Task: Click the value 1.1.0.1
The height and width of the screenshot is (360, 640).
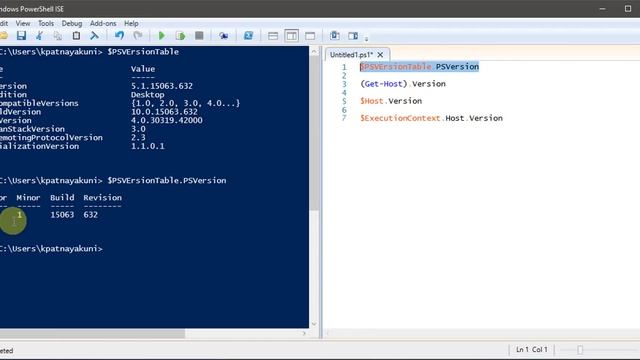Action: tap(147, 146)
